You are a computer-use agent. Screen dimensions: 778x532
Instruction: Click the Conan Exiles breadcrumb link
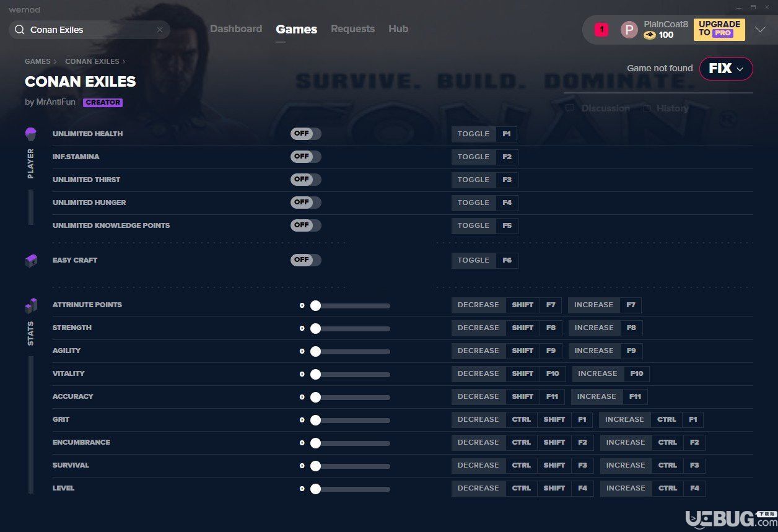coord(92,62)
